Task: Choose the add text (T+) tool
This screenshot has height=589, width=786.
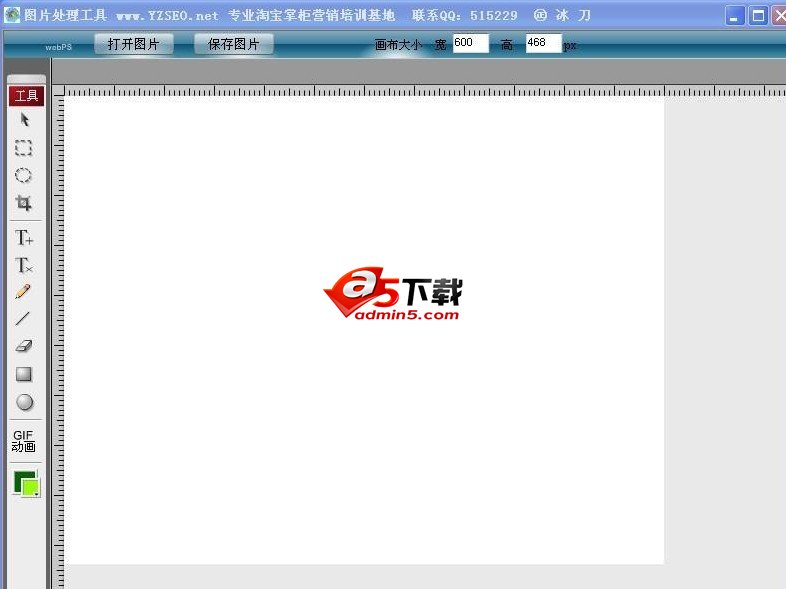Action: pos(24,237)
